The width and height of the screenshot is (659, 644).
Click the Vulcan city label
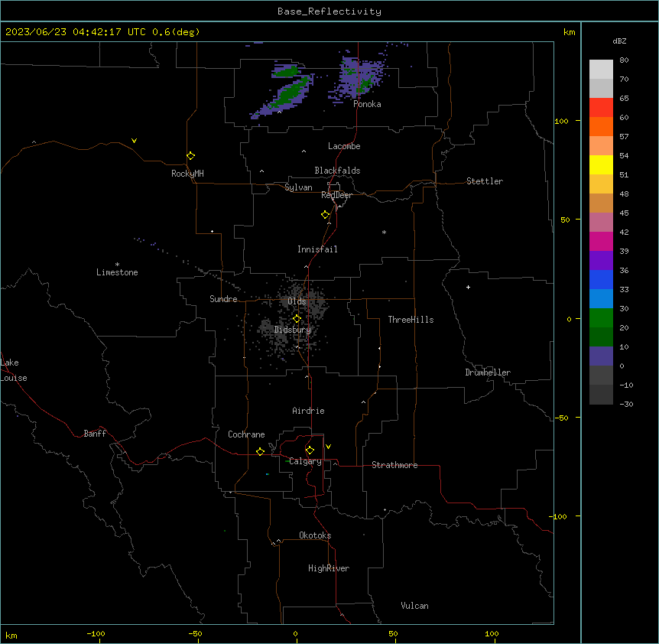click(414, 606)
